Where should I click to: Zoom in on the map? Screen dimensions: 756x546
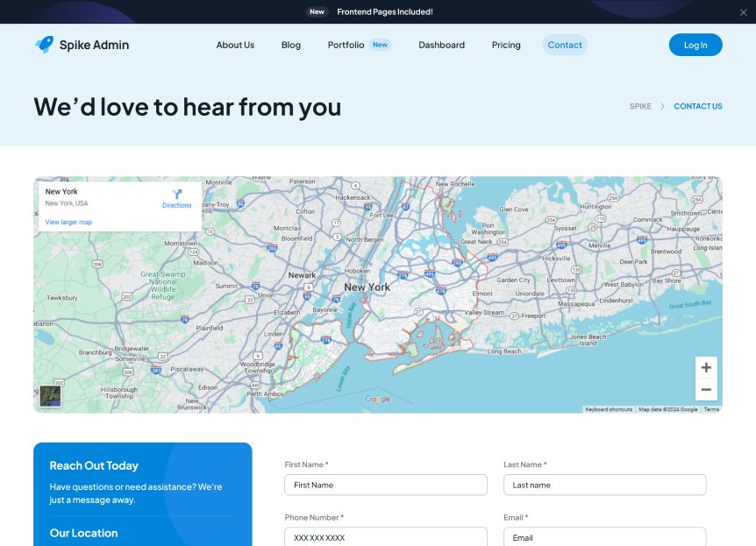706,368
